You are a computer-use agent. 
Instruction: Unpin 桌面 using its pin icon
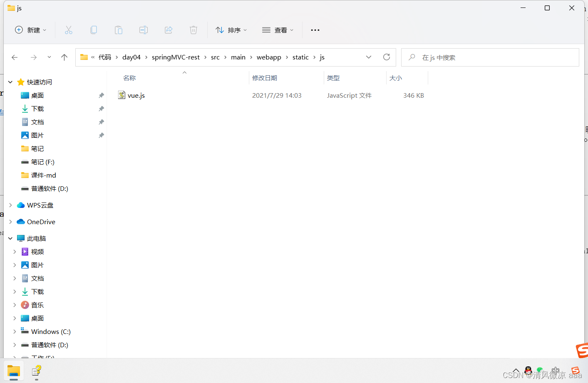101,95
